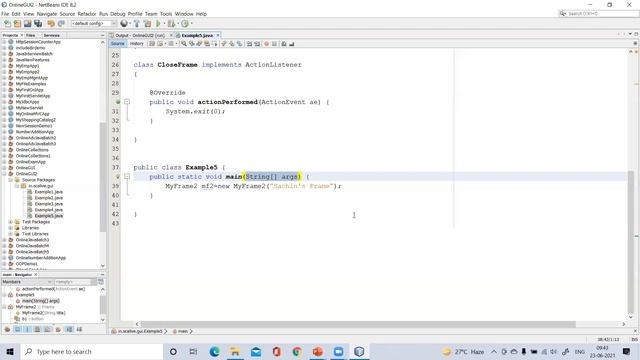Toggle Show Non-Public Members in Navigator
This screenshot has width=640, height=360.
(37, 329)
